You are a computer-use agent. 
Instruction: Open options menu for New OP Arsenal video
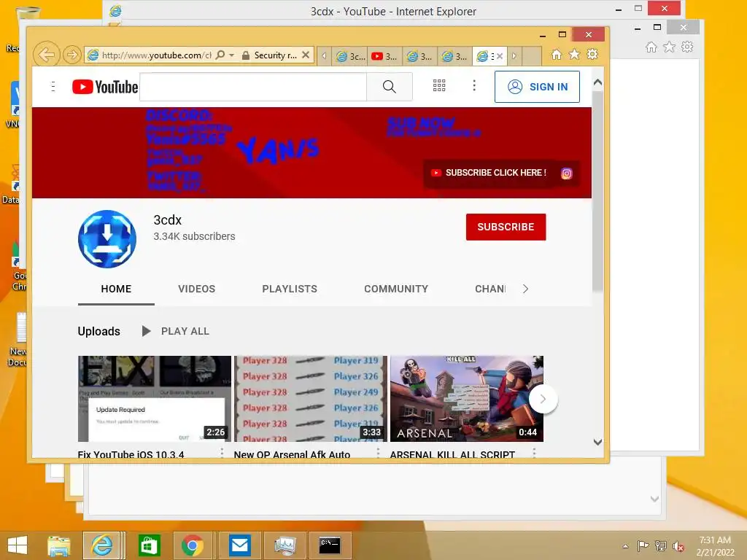[378, 453]
